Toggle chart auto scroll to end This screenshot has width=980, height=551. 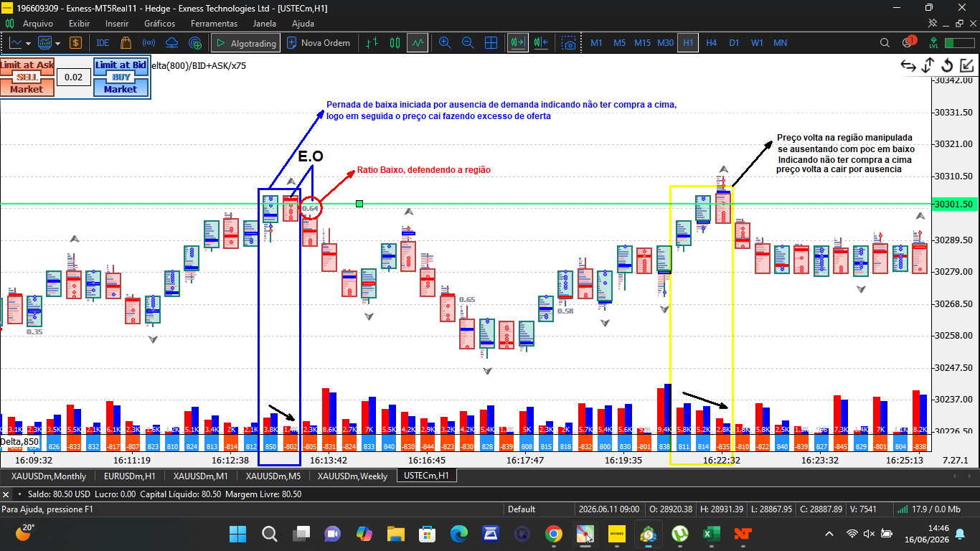click(517, 43)
